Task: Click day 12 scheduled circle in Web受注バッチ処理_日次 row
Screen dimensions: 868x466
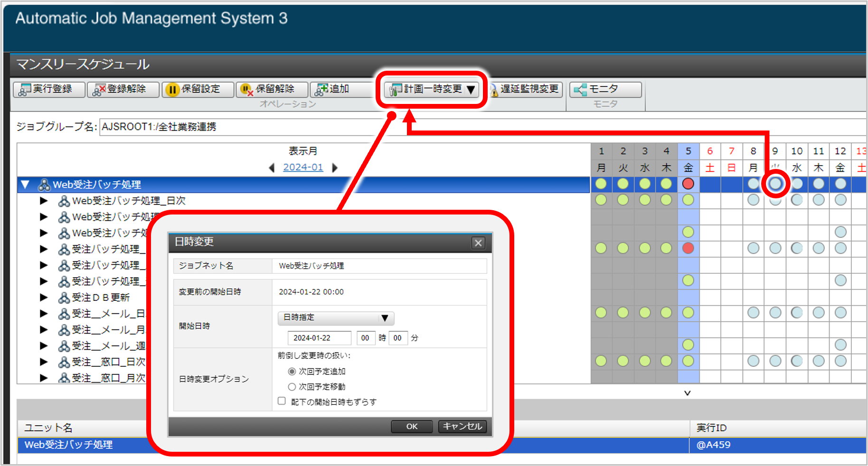Action: click(840, 200)
